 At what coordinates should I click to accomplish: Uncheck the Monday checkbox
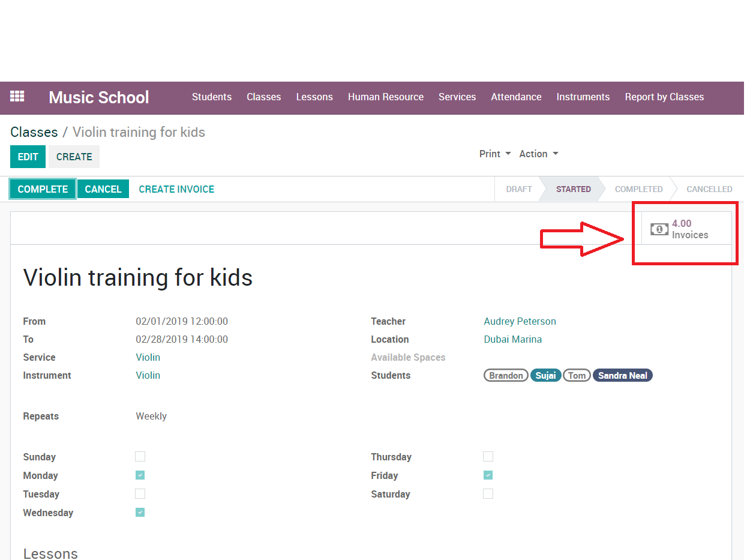[140, 475]
